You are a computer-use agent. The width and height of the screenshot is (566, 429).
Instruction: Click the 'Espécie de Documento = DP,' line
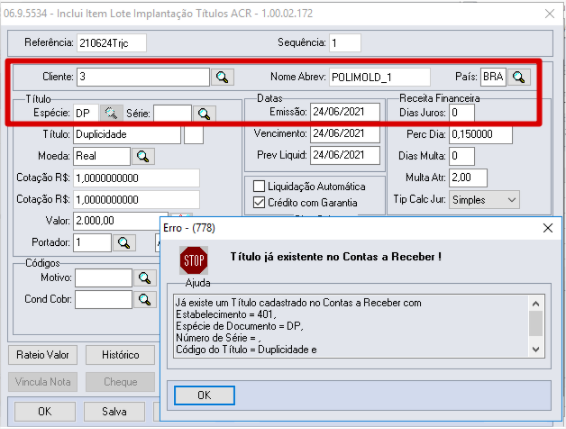tap(239, 326)
